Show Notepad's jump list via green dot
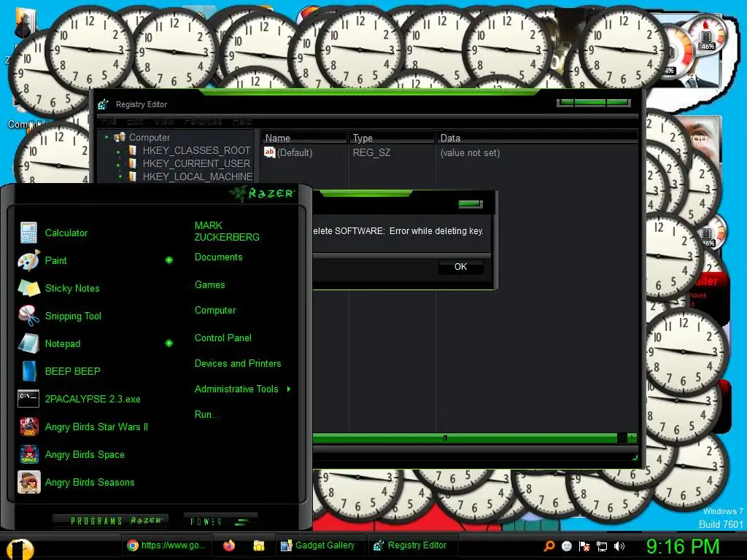The width and height of the screenshot is (747, 560). pyautogui.click(x=169, y=343)
